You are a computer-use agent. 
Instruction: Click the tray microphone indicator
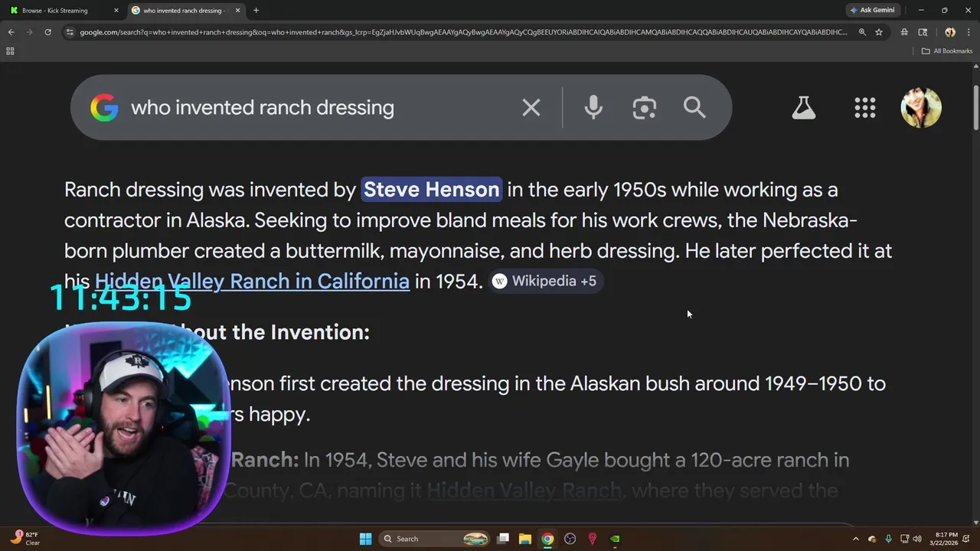pos(888,539)
